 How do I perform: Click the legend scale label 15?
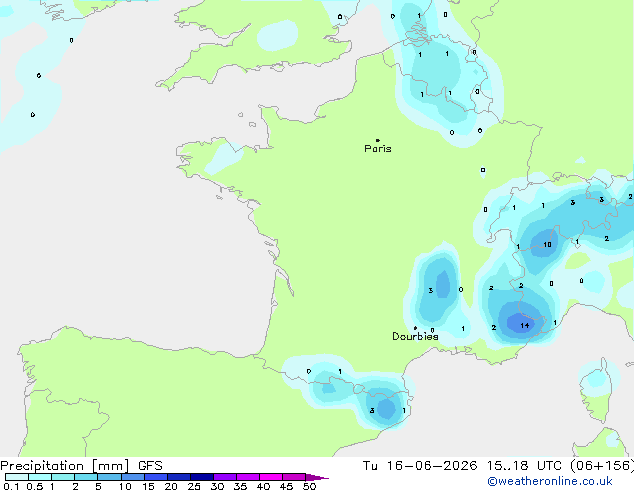[148, 486]
